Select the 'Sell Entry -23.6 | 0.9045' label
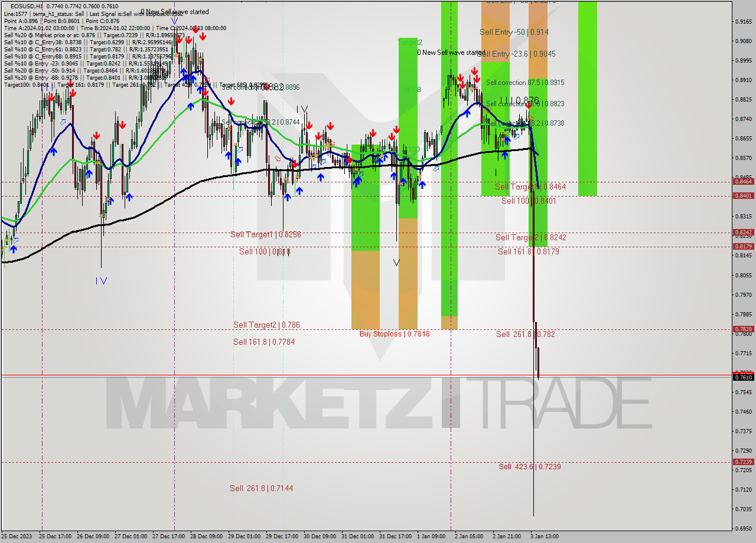The width and height of the screenshot is (756, 543). pyautogui.click(x=516, y=54)
